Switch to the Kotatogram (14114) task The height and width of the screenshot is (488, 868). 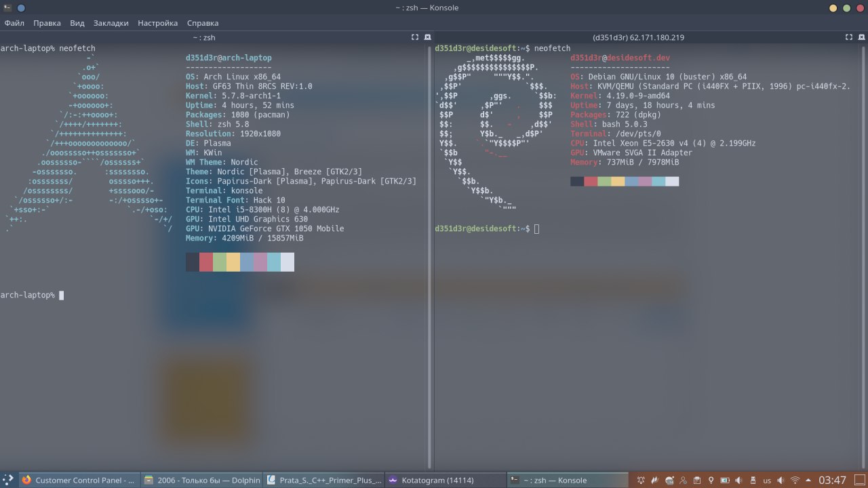[446, 480]
